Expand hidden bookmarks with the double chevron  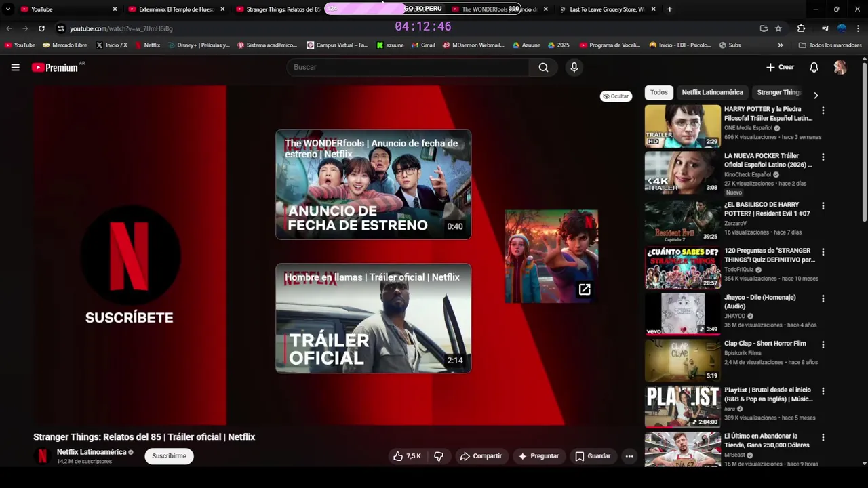click(x=781, y=45)
